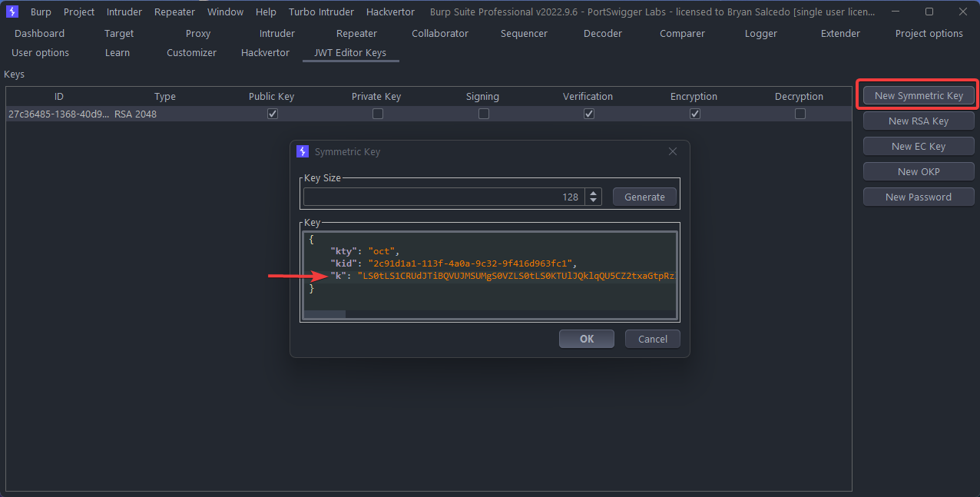Toggle the Signing checkbox for RSA 2048
This screenshot has height=497, width=980.
(483, 114)
